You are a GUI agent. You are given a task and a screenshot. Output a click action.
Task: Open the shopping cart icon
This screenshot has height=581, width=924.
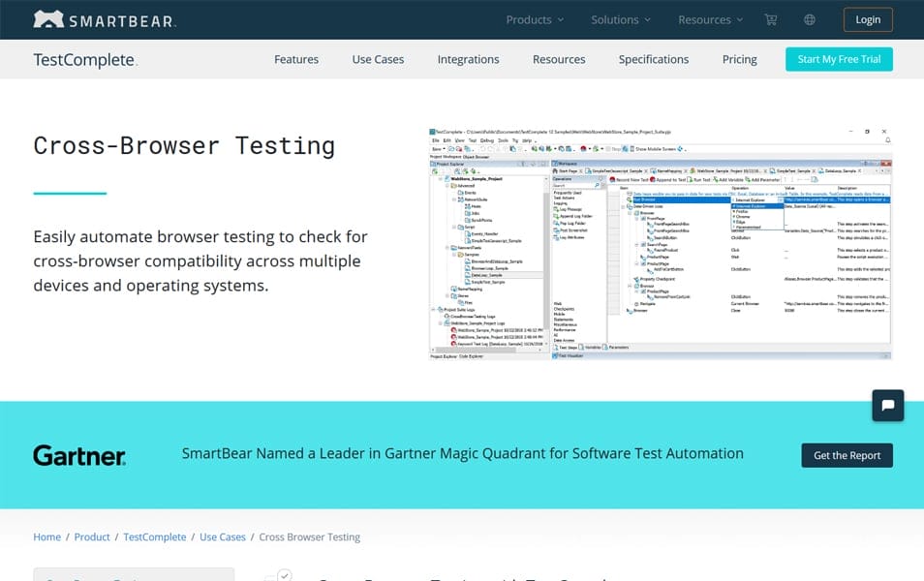[x=770, y=20]
